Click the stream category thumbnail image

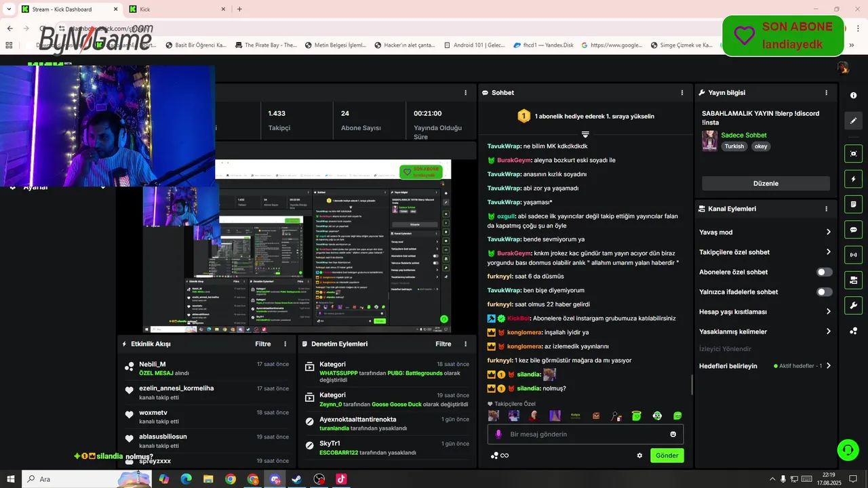[709, 140]
